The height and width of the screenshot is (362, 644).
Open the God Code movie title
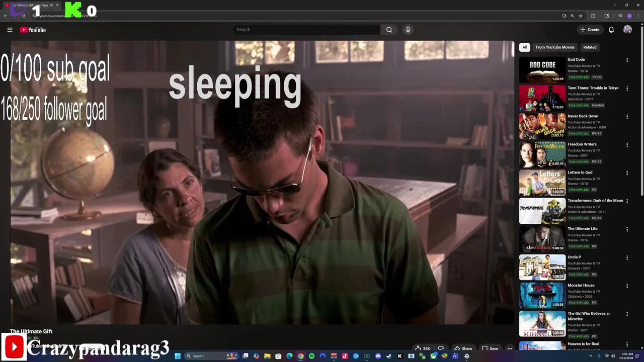(576, 59)
